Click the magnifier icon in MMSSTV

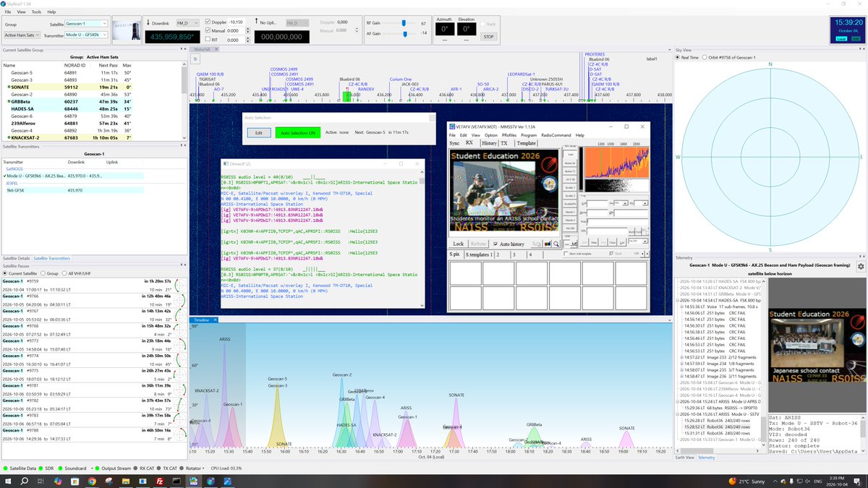[556, 244]
